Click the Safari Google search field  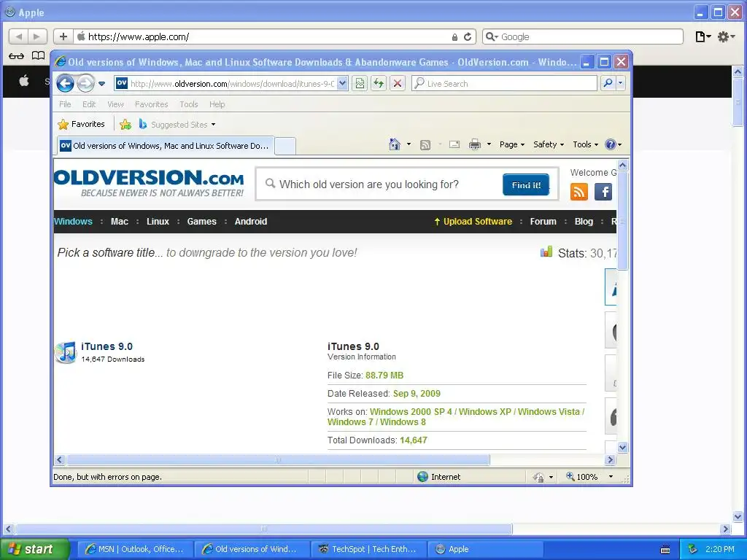[x=583, y=36]
